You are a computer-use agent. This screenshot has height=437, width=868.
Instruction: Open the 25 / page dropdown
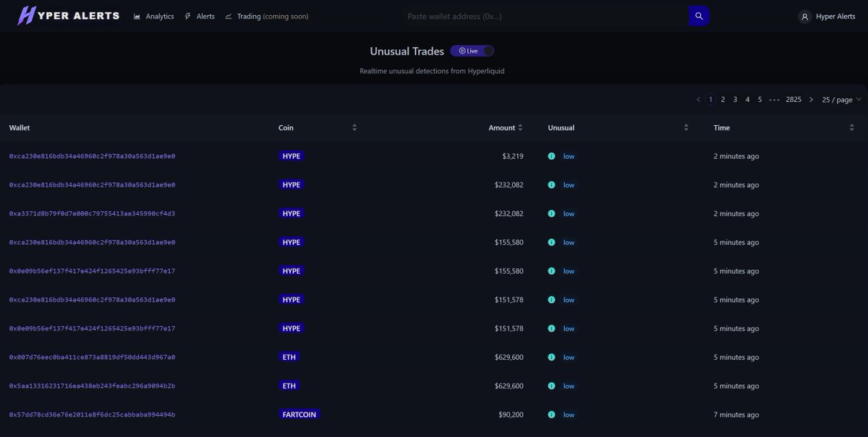[x=842, y=99]
